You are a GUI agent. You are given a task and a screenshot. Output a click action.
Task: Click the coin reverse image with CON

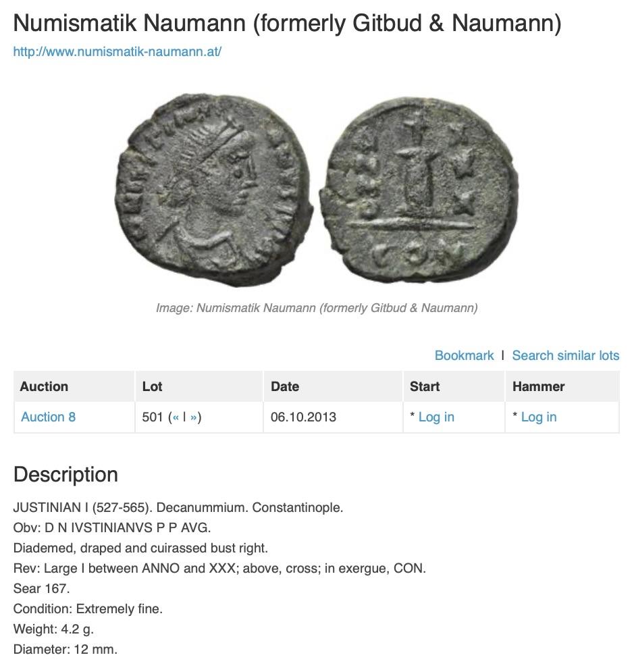[x=419, y=191]
